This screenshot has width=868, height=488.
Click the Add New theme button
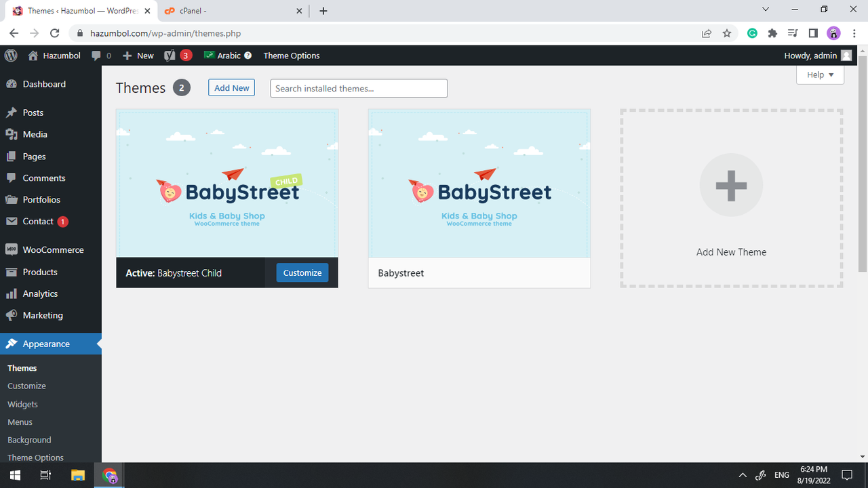[232, 87]
